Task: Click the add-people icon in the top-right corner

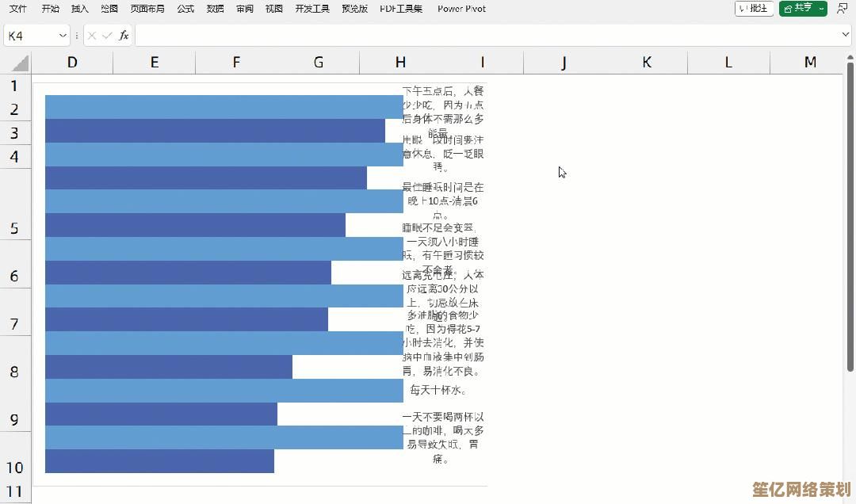Action: pyautogui.click(x=843, y=9)
